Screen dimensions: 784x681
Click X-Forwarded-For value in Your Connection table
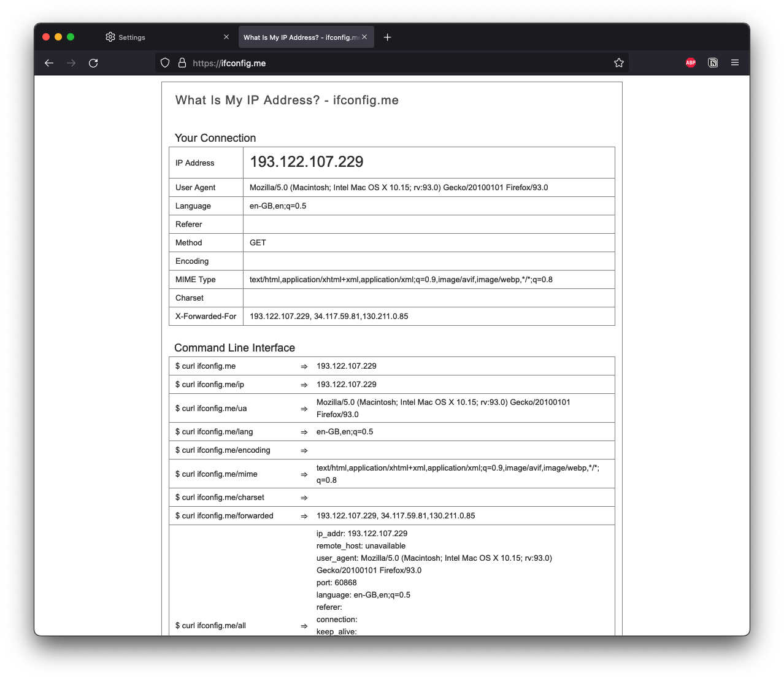[329, 317]
